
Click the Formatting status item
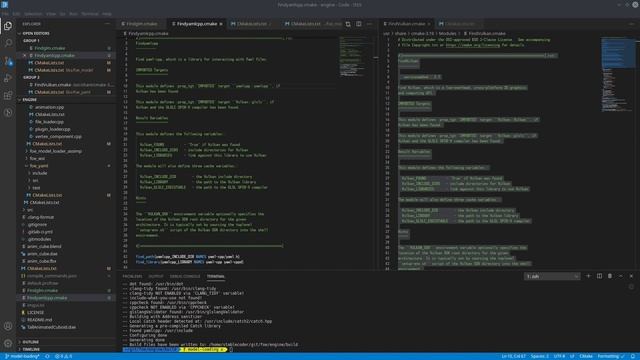(611, 356)
